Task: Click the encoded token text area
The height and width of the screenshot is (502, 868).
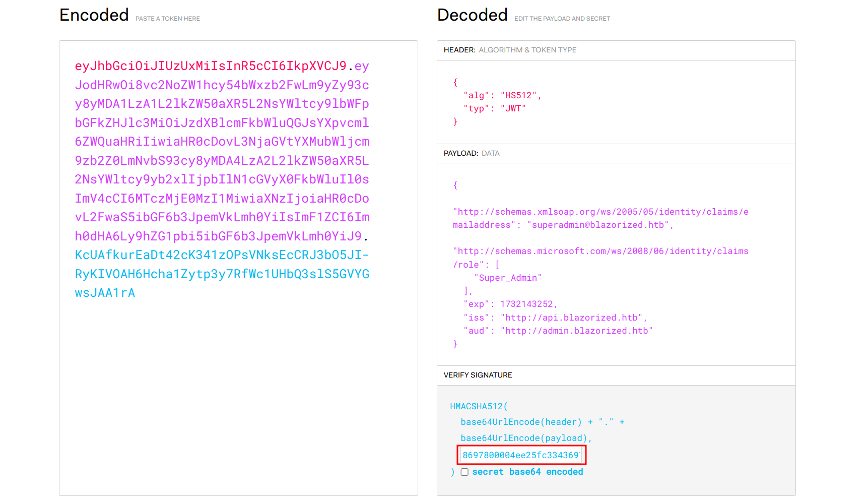Action: 238,268
